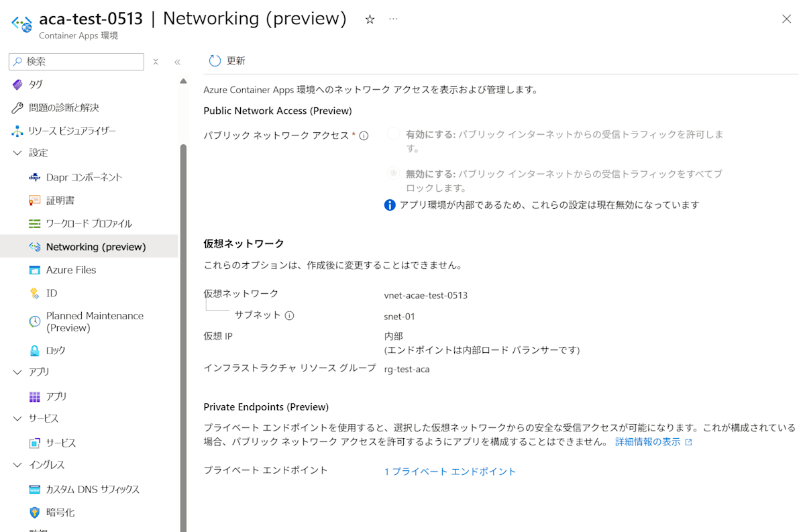Click the blue info icon beside アプリ環境が内部

tap(390, 205)
